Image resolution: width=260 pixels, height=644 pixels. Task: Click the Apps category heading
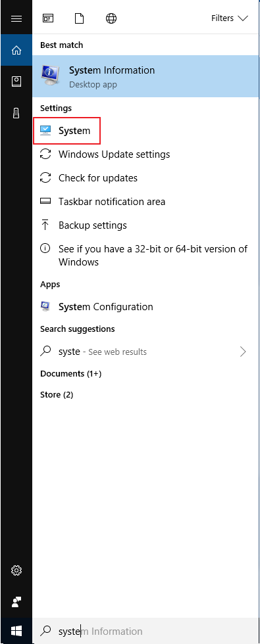50,284
